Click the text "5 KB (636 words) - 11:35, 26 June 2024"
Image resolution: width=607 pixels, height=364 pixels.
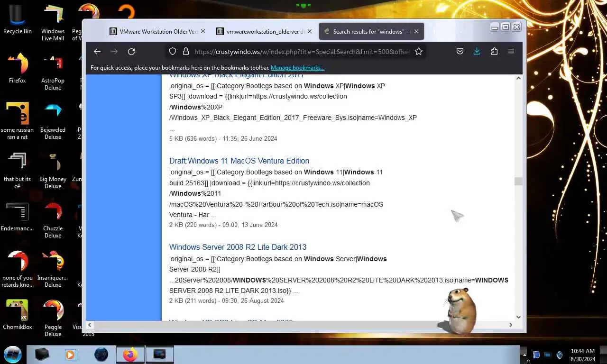tap(223, 138)
